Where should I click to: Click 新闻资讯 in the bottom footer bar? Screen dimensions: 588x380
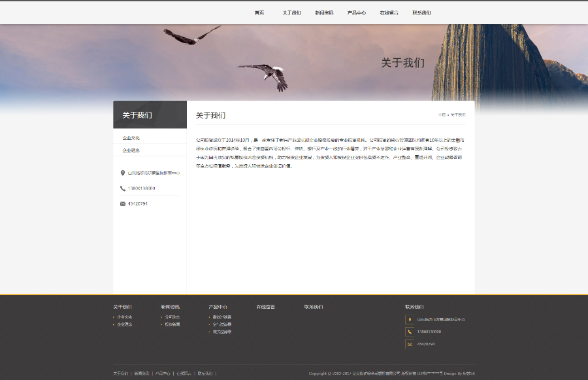(x=142, y=373)
